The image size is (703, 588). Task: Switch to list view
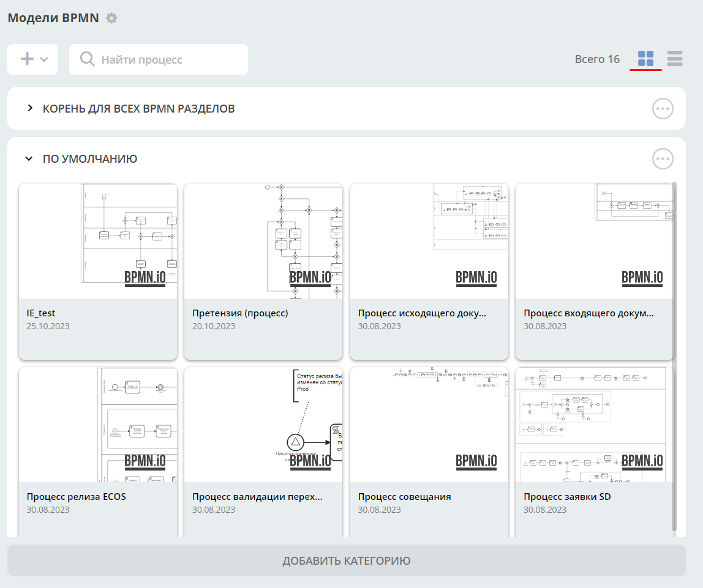pos(675,59)
